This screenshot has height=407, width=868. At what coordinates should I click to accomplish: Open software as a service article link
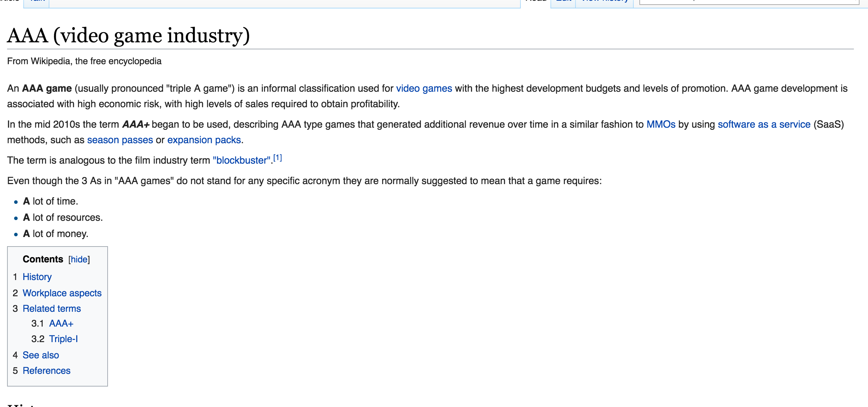(x=764, y=124)
